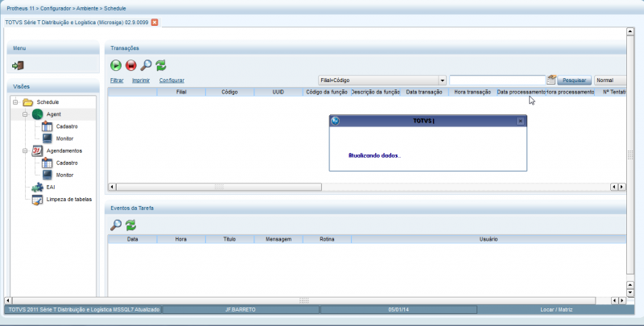This screenshot has width=644, height=326.
Task: Click the Imprimir link
Action: (141, 80)
